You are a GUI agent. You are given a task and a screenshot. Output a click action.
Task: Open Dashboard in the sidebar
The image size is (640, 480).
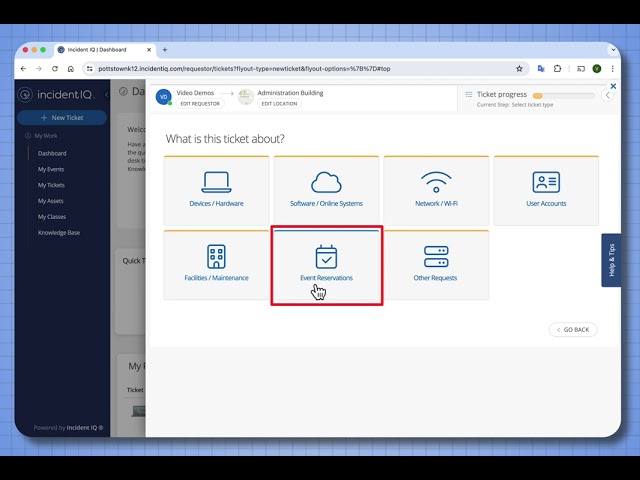tap(52, 153)
